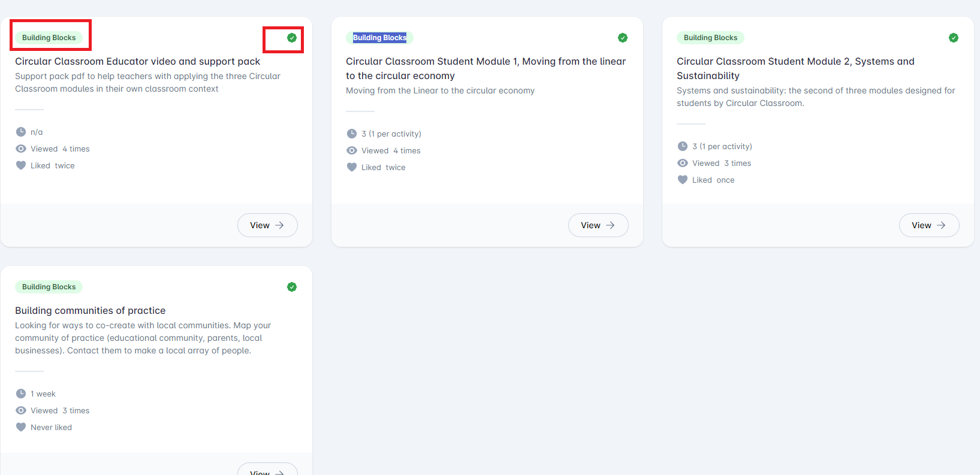Click heart icon beside Never liked
Image resolution: width=980 pixels, height=475 pixels.
(x=21, y=427)
